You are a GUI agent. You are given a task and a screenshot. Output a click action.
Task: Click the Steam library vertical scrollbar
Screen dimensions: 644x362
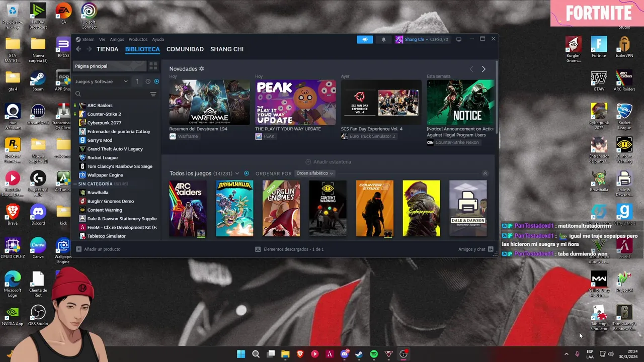(x=497, y=97)
